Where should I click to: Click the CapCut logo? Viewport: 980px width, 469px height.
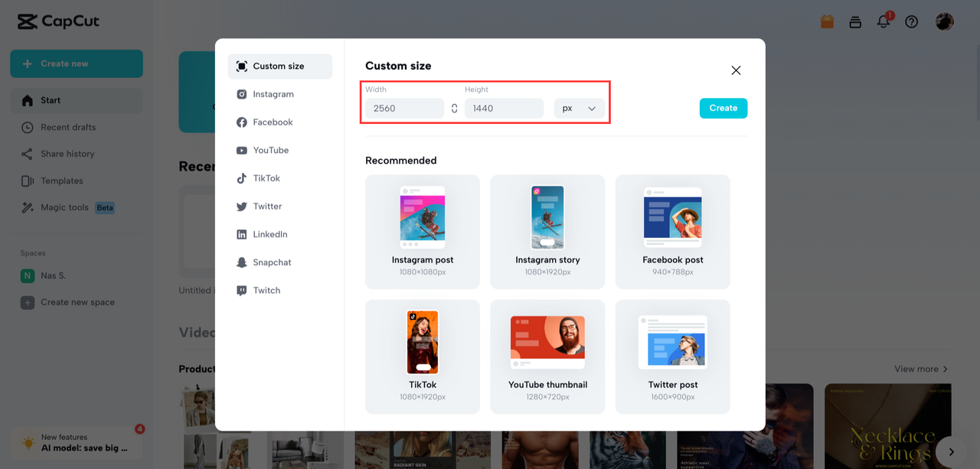click(x=59, y=21)
